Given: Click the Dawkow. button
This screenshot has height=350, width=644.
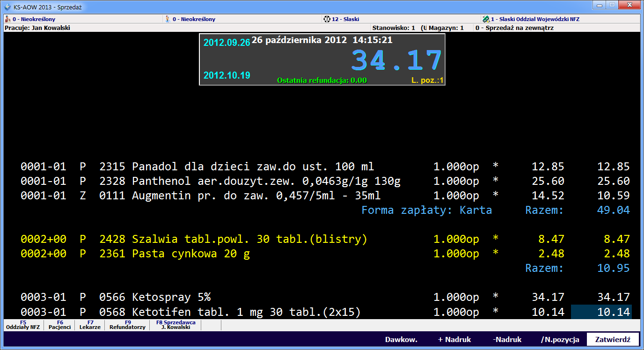Looking at the screenshot, I should click(401, 340).
